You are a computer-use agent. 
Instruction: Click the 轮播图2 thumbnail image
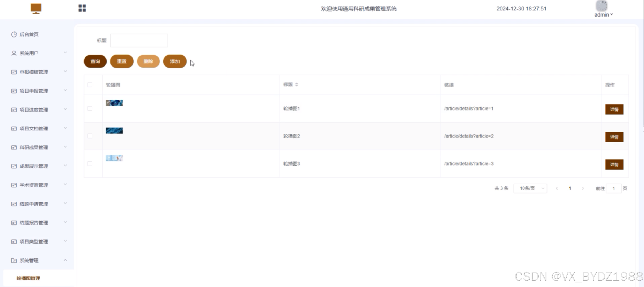pyautogui.click(x=114, y=131)
